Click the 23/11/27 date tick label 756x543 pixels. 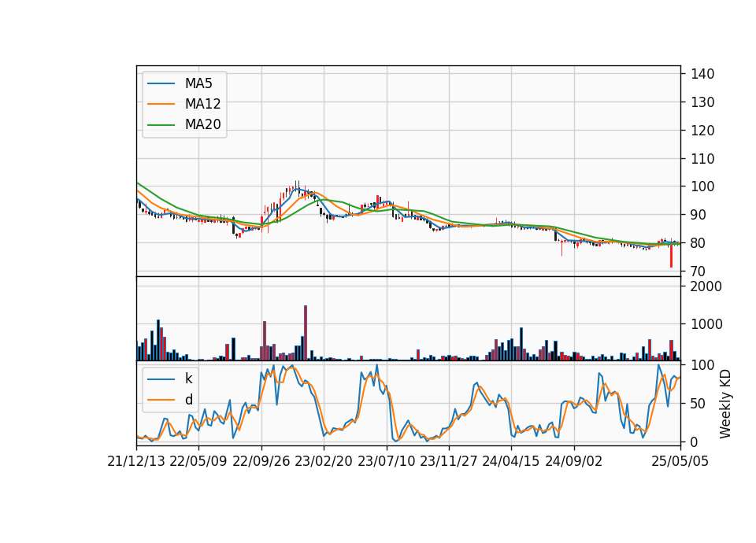pos(449,461)
